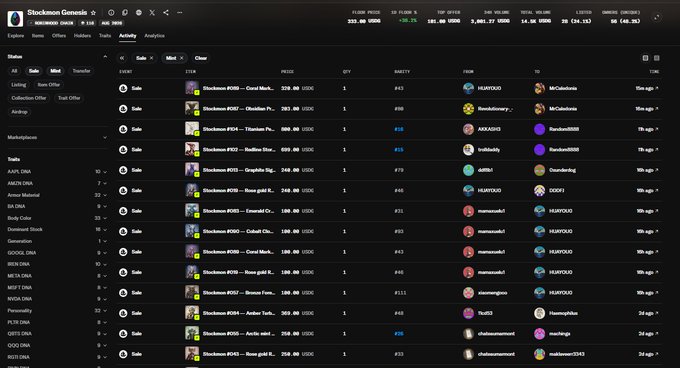Open the 15m ago transaction link
The image size is (680, 368).
pyautogui.click(x=647, y=88)
